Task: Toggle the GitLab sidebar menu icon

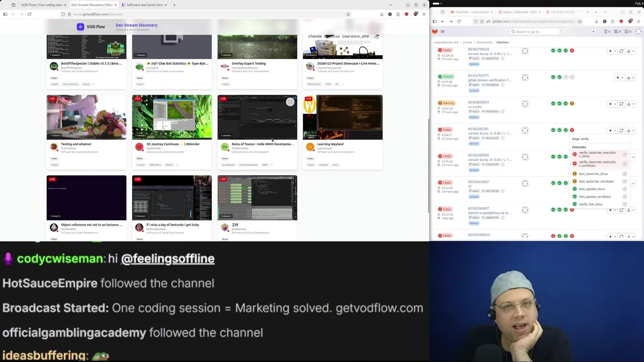Action: pyautogui.click(x=443, y=32)
